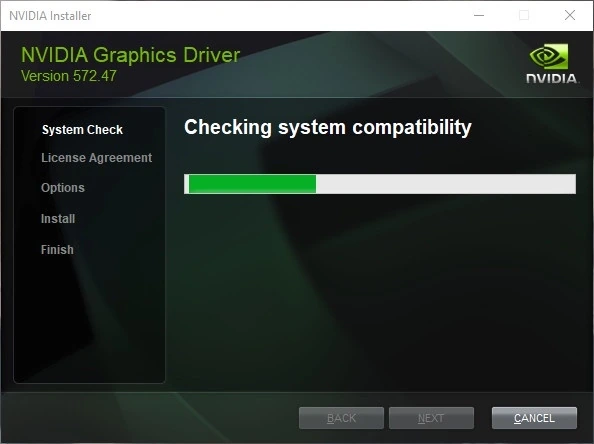Close the NVIDIA Installer window

[570, 16]
